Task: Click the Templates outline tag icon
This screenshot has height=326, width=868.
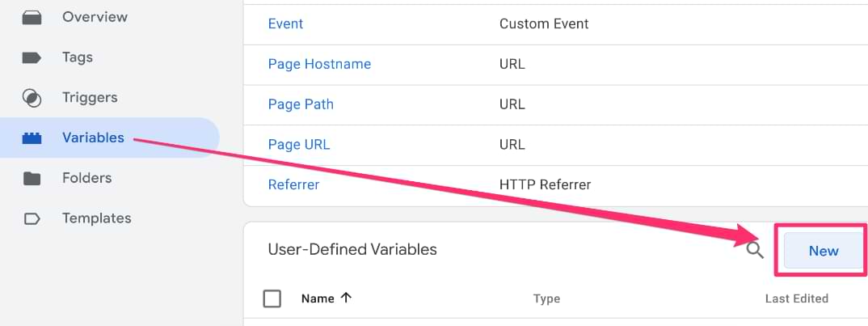Action: click(x=32, y=219)
